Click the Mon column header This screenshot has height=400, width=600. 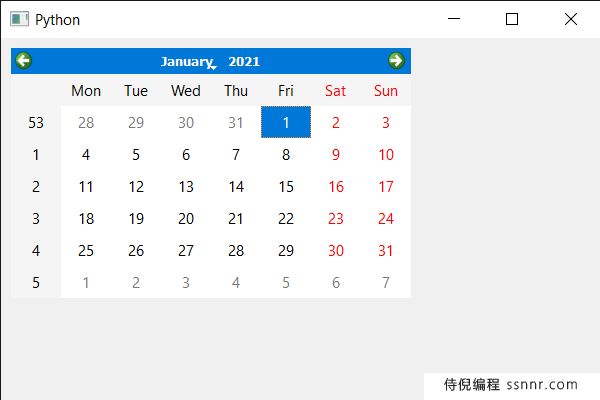pos(86,91)
